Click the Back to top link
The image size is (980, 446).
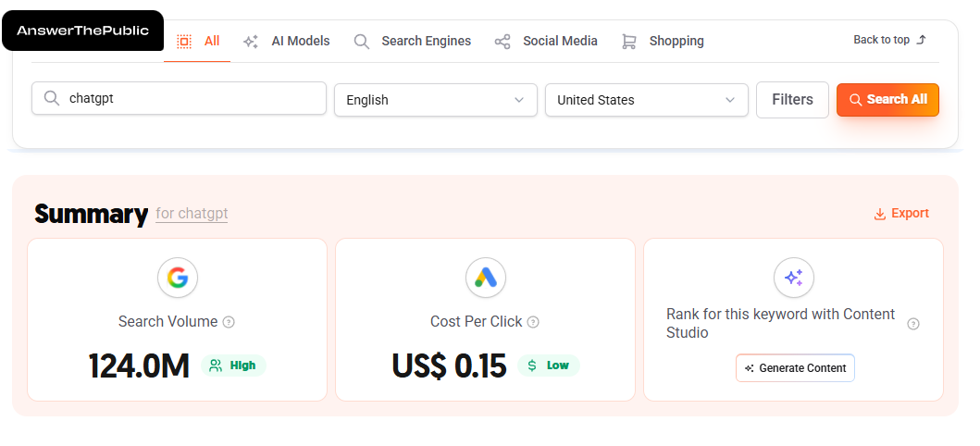click(889, 40)
